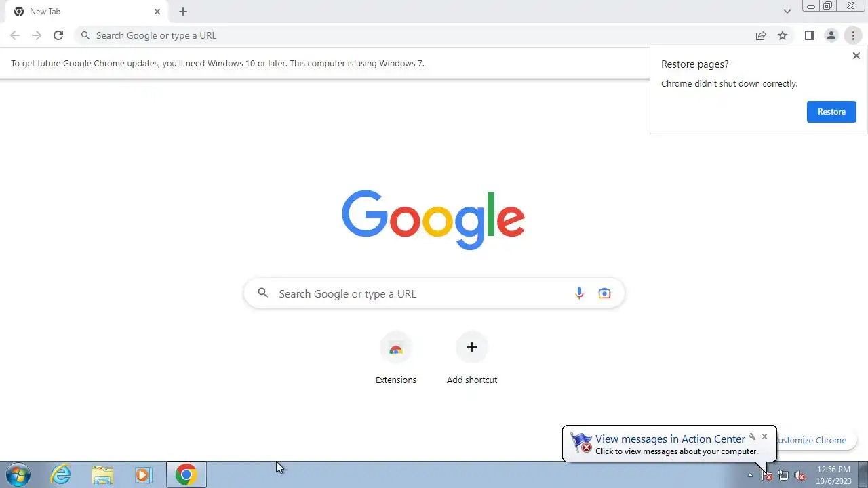Open a new tab with the plus button
Viewport: 868px width, 488px height.
(x=183, y=12)
